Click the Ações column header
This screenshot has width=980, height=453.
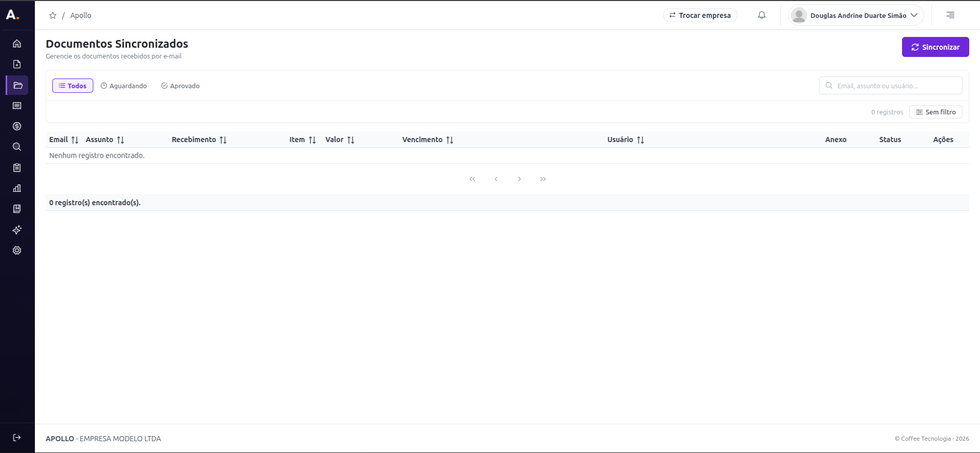coord(943,140)
